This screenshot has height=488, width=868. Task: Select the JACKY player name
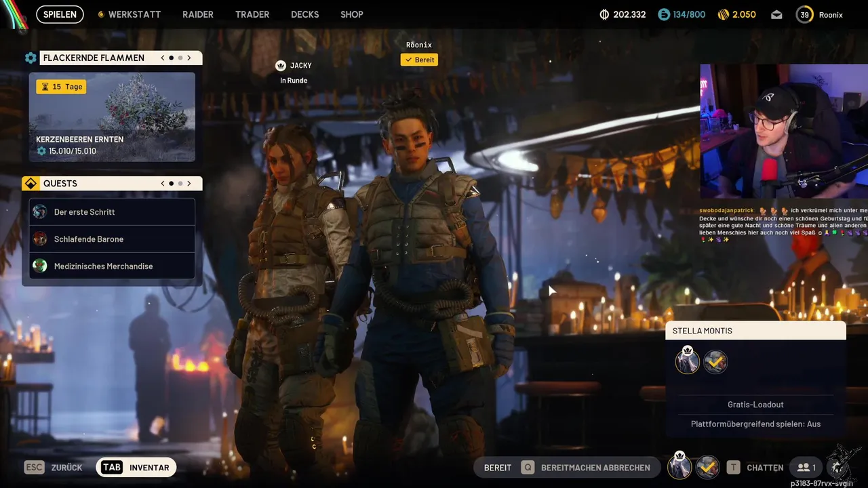tap(301, 66)
